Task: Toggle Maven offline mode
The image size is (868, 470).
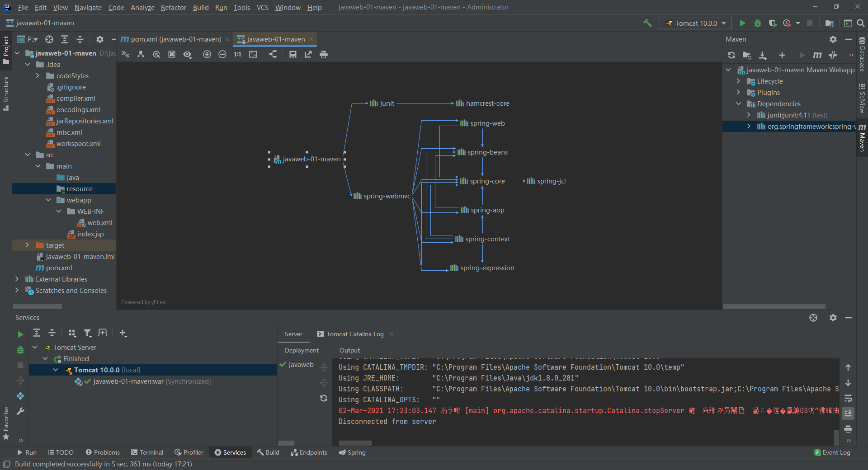Action: click(833, 55)
